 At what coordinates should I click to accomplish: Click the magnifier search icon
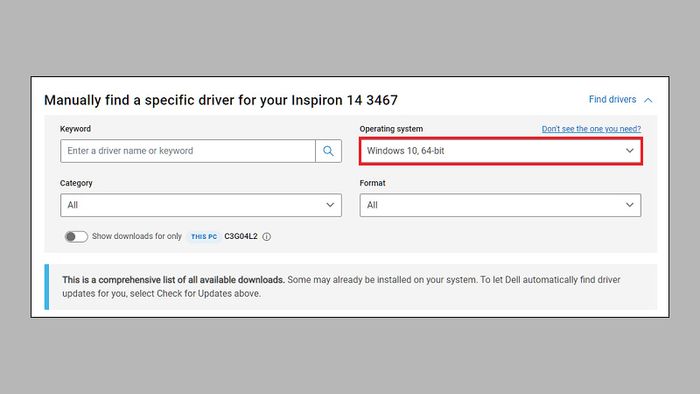click(328, 151)
